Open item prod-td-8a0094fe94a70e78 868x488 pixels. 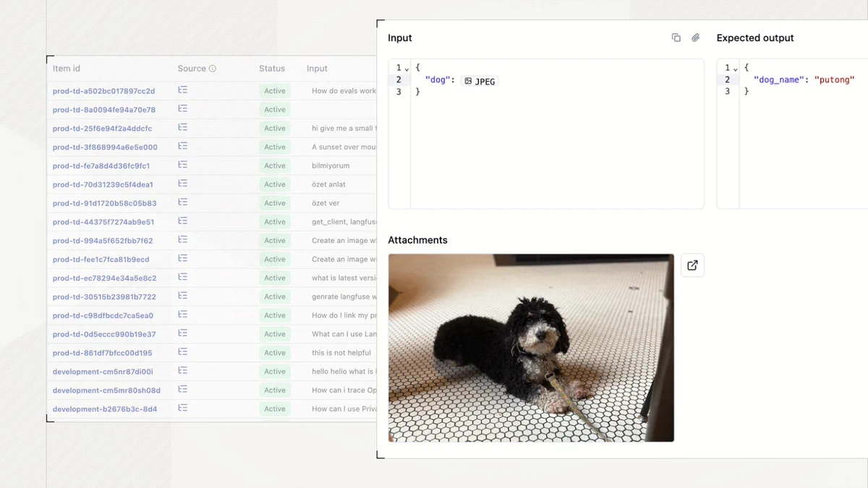103,110
